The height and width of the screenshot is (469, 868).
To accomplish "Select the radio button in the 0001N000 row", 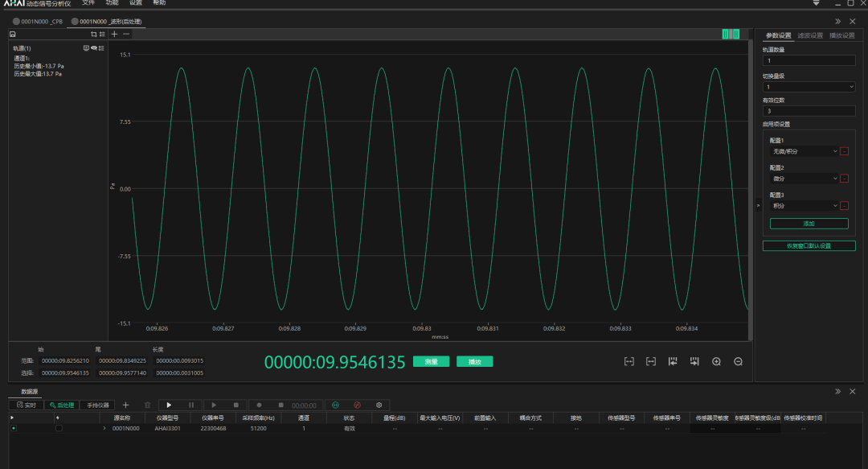I will tap(14, 428).
